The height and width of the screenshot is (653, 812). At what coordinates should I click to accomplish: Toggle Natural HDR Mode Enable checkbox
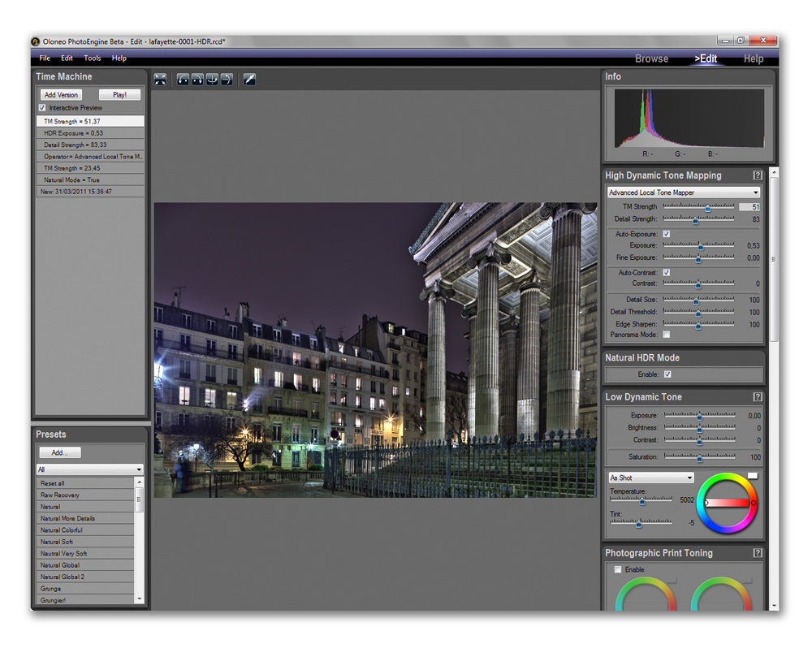pyautogui.click(x=668, y=374)
